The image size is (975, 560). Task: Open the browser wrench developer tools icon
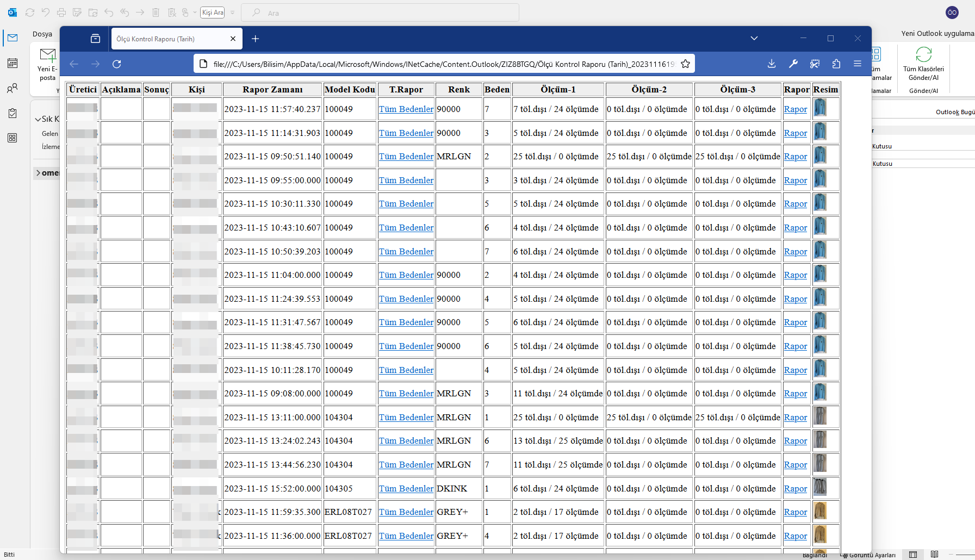pos(793,64)
